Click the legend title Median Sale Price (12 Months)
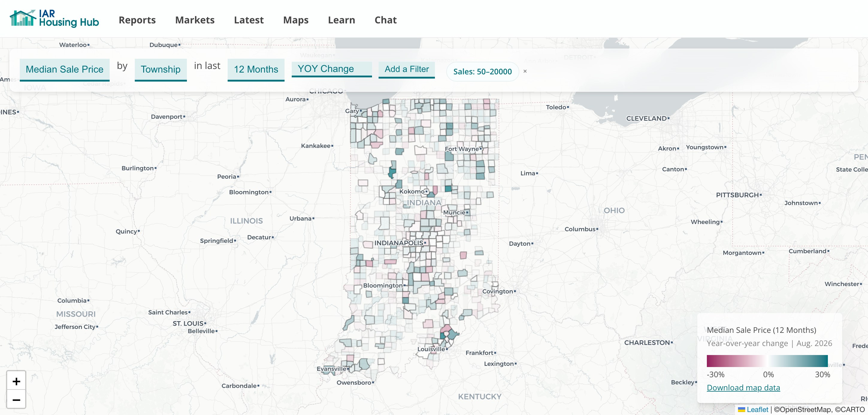Screen dimensions: 868x415 click(x=761, y=330)
